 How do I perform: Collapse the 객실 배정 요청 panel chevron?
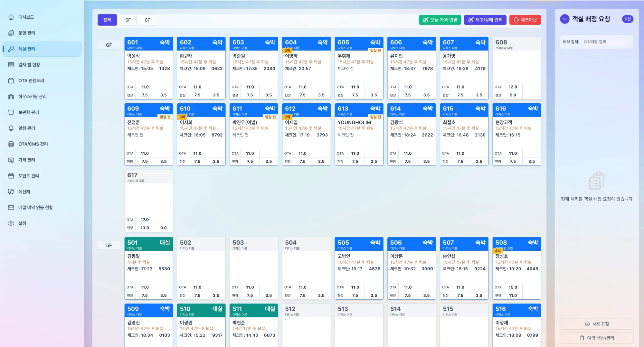click(564, 19)
